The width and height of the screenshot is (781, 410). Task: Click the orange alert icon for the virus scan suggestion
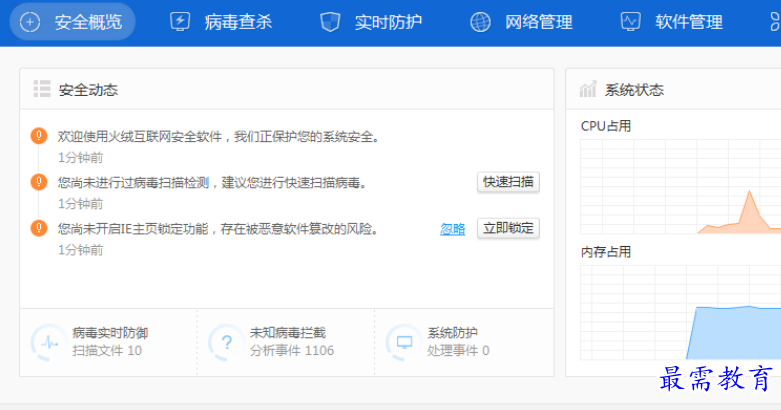point(39,182)
